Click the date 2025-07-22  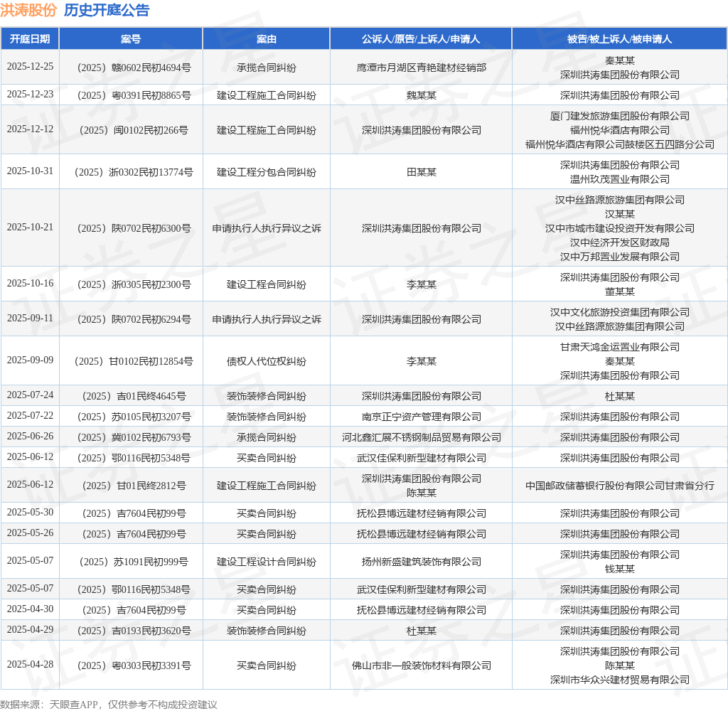coord(30,415)
